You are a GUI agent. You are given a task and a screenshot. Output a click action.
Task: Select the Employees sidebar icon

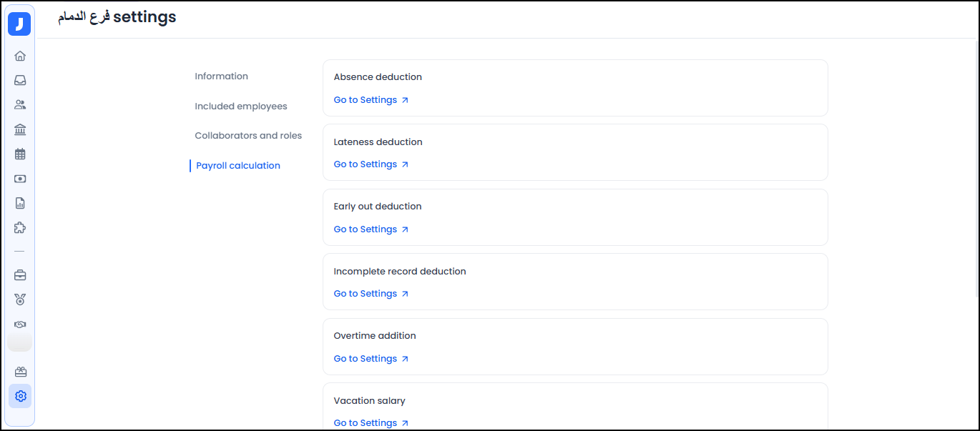click(x=19, y=104)
